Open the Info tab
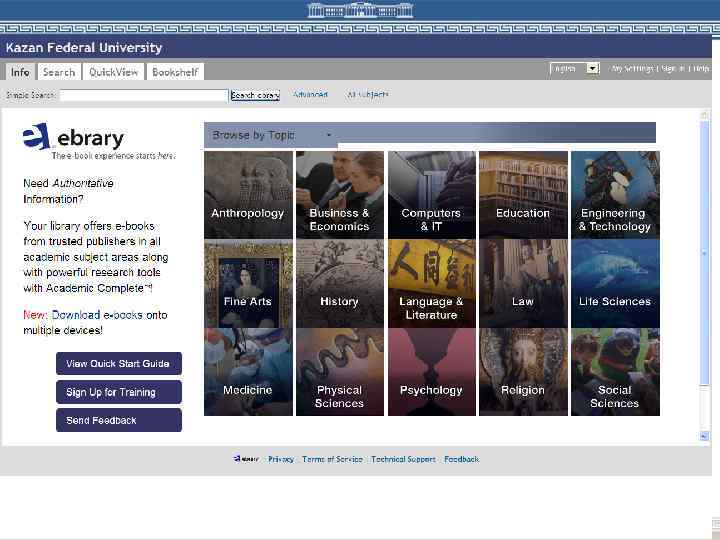 [20, 72]
